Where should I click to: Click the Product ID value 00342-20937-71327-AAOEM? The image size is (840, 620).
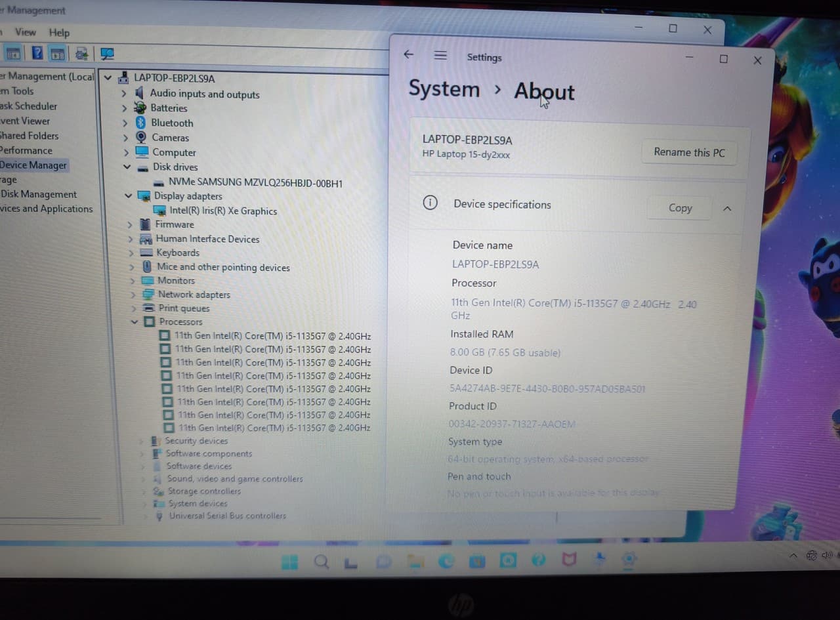(x=512, y=424)
